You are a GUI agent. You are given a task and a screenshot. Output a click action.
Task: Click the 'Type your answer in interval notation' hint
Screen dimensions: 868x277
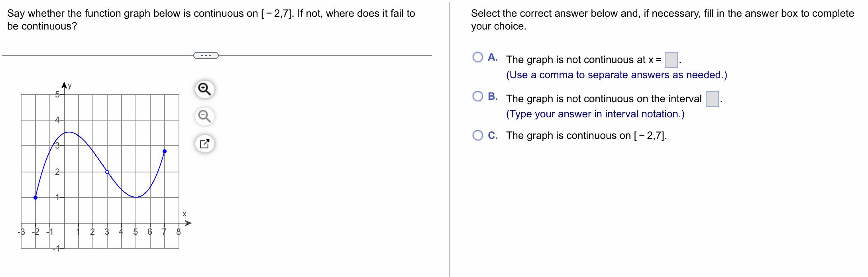pyautogui.click(x=595, y=114)
